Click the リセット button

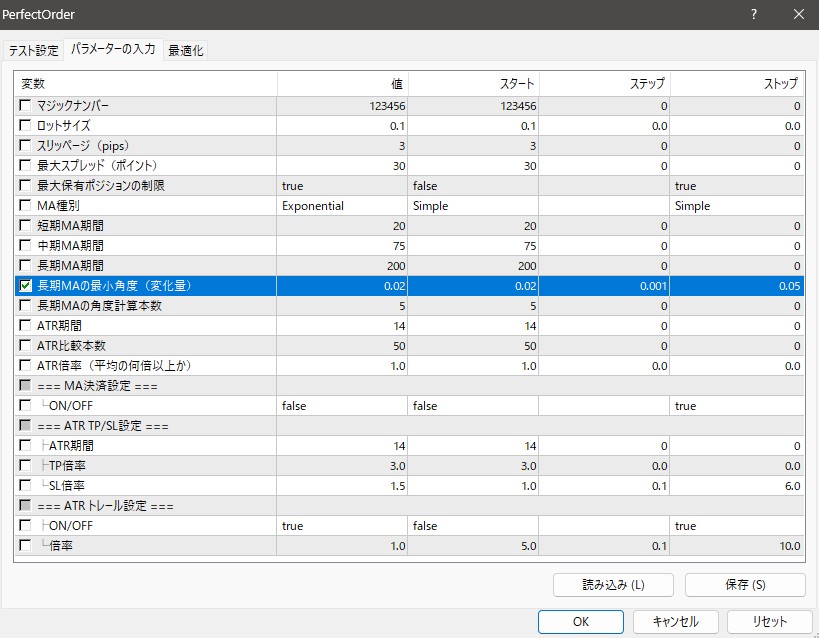point(770,621)
